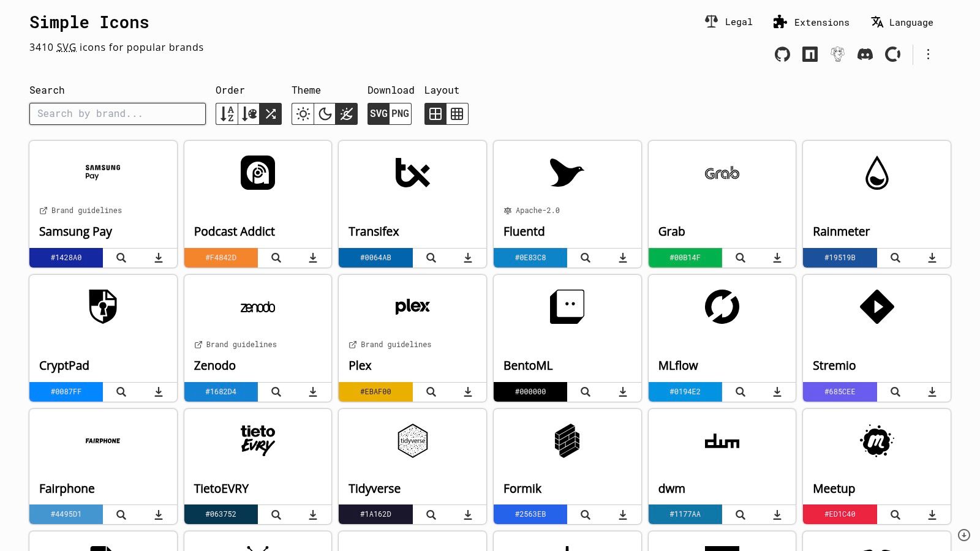Sort icons alphabetically
980x551 pixels.
coord(227,114)
